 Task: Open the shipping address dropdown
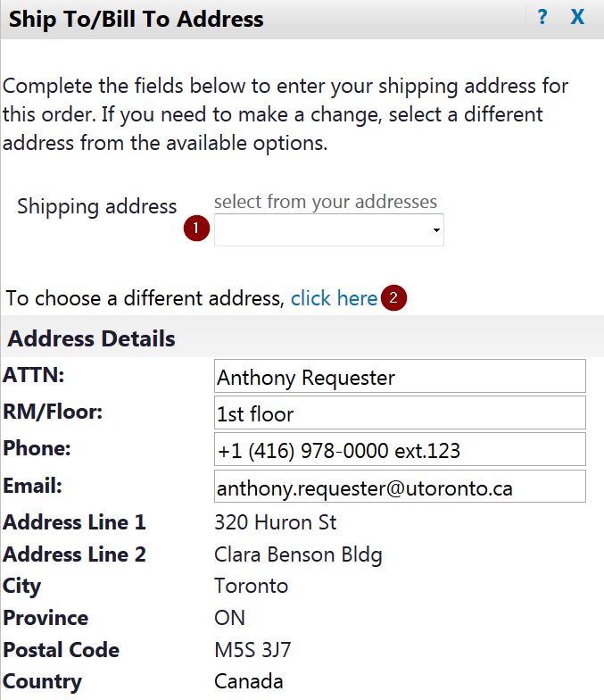pos(329,230)
